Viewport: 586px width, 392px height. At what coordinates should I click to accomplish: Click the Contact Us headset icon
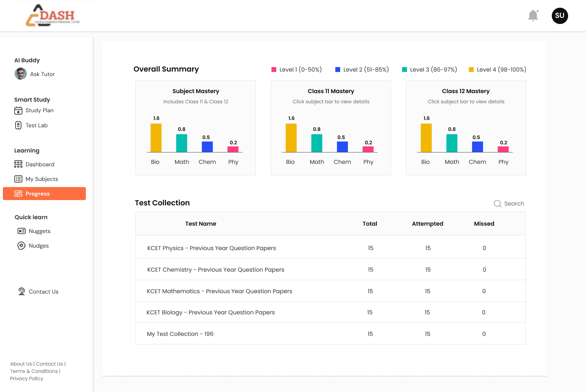pos(22,292)
